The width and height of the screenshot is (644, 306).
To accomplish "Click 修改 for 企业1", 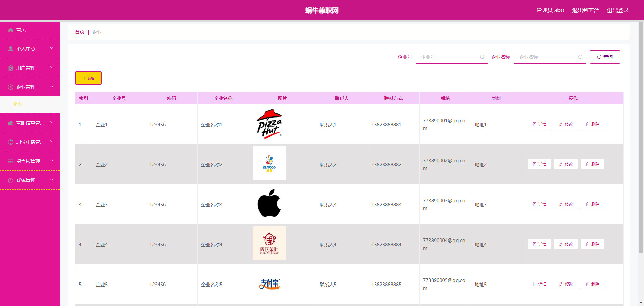I will click(566, 124).
